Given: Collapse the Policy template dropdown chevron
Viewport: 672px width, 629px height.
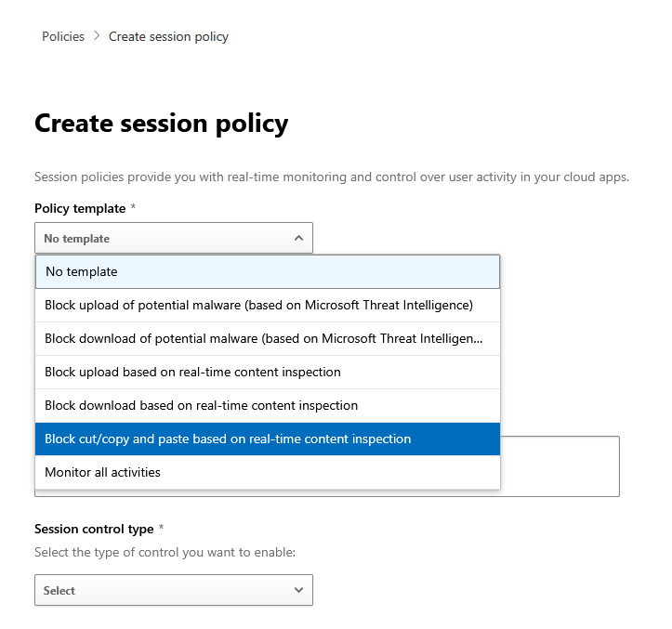Looking at the screenshot, I should coord(298,238).
